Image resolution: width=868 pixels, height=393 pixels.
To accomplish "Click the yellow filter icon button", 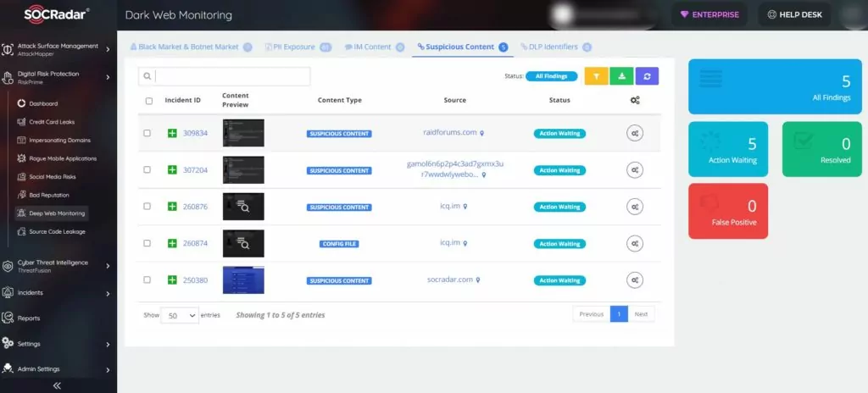I will point(596,76).
